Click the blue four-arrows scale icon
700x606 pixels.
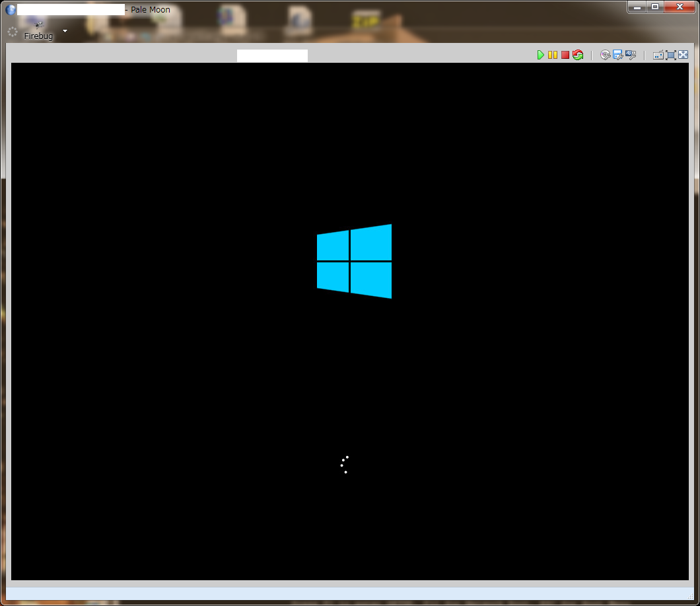point(683,55)
